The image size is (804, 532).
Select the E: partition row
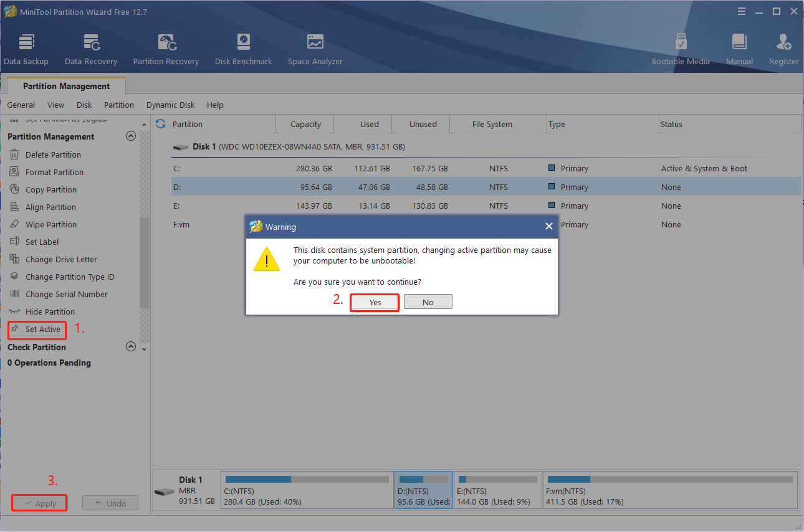point(486,206)
